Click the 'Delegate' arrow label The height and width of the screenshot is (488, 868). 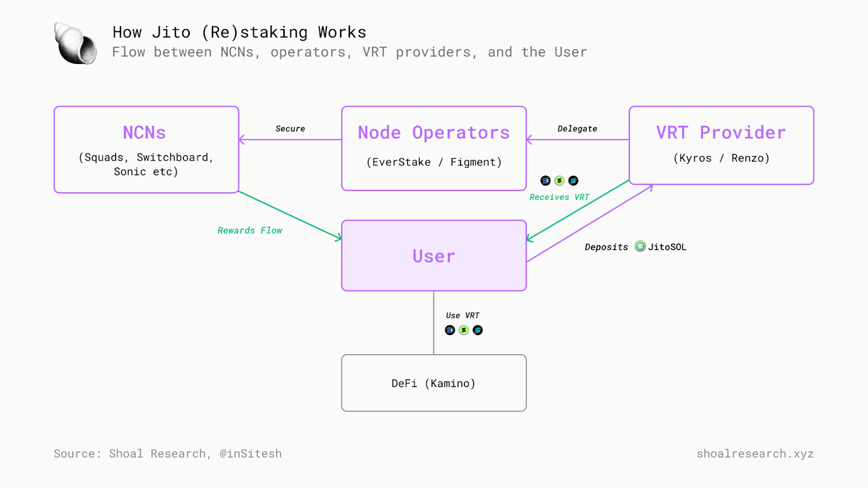577,129
